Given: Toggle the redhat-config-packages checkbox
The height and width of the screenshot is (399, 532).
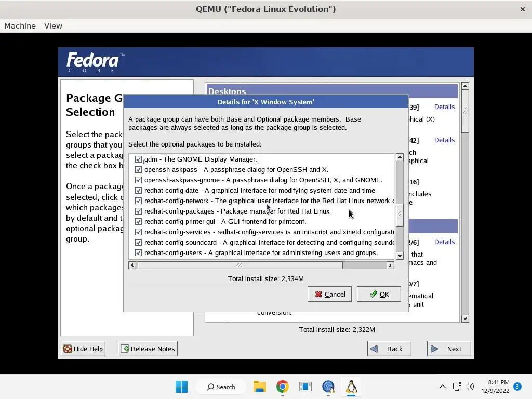Looking at the screenshot, I should [x=138, y=211].
